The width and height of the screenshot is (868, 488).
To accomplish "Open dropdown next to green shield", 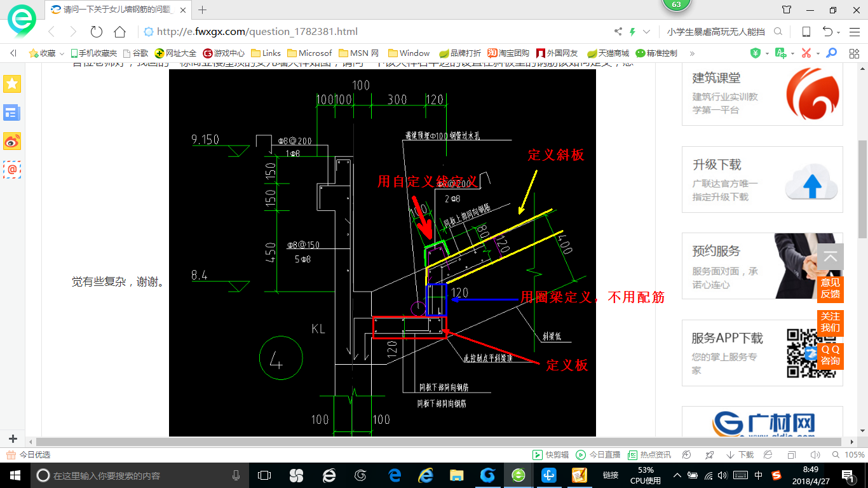I will (767, 54).
